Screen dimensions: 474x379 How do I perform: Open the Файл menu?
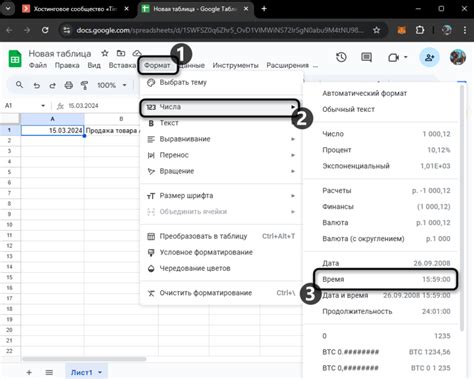coord(38,65)
